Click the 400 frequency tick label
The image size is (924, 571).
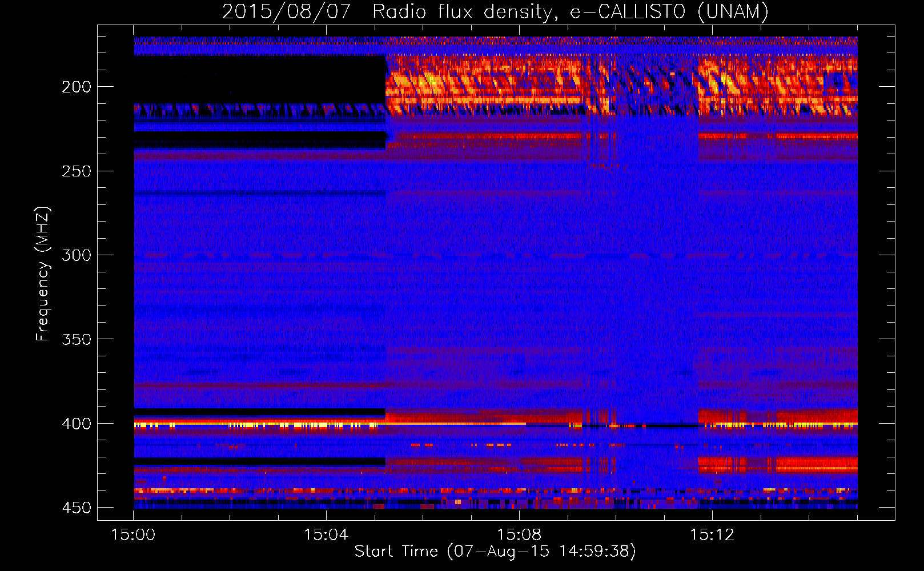(77, 424)
